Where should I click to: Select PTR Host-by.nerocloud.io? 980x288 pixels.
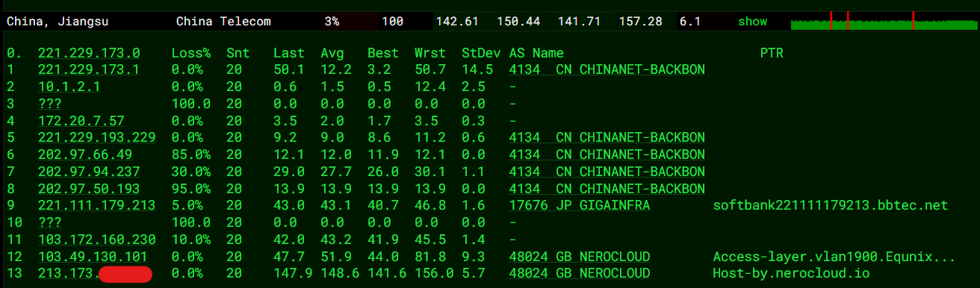coord(791,275)
